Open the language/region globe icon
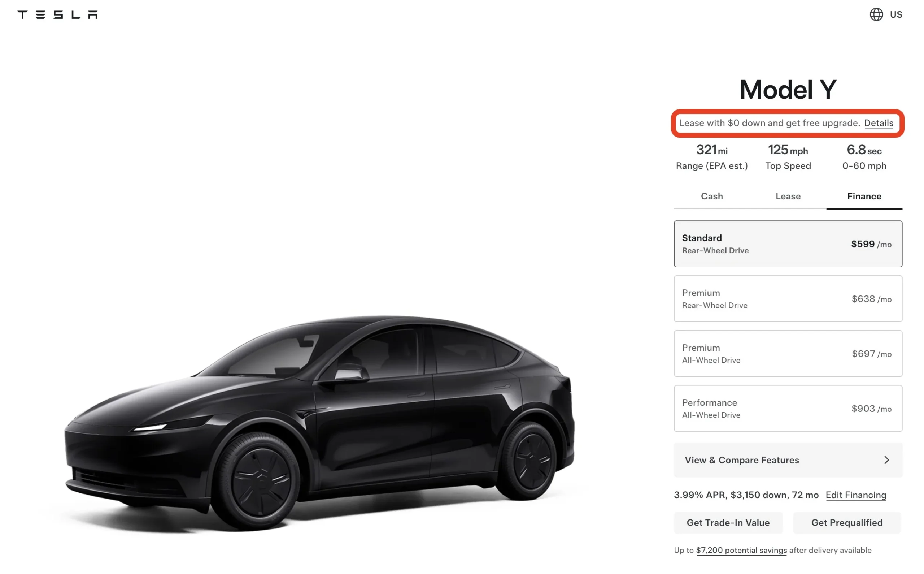Screen dimensions: 924x574 (876, 14)
